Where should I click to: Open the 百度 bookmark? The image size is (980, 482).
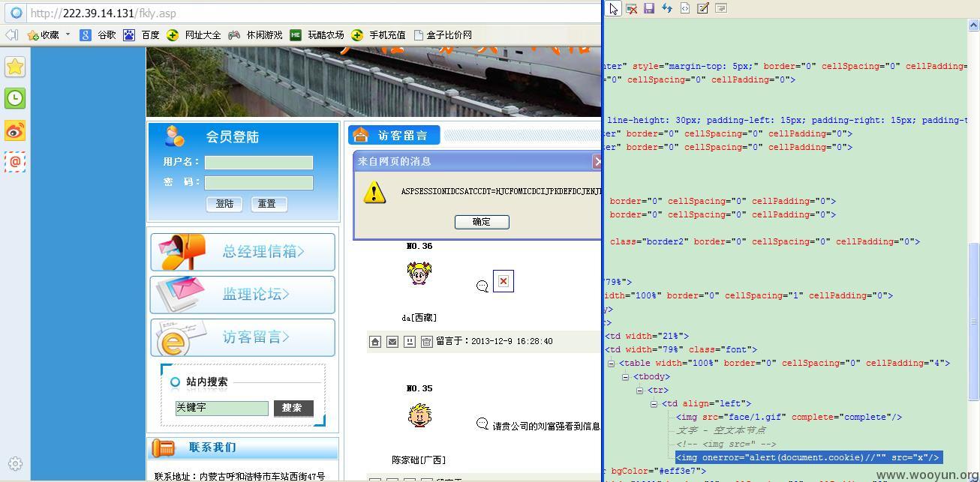tap(142, 34)
